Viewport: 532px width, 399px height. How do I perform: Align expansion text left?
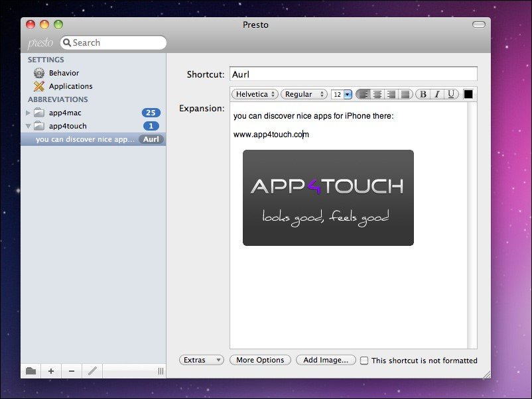(x=363, y=94)
